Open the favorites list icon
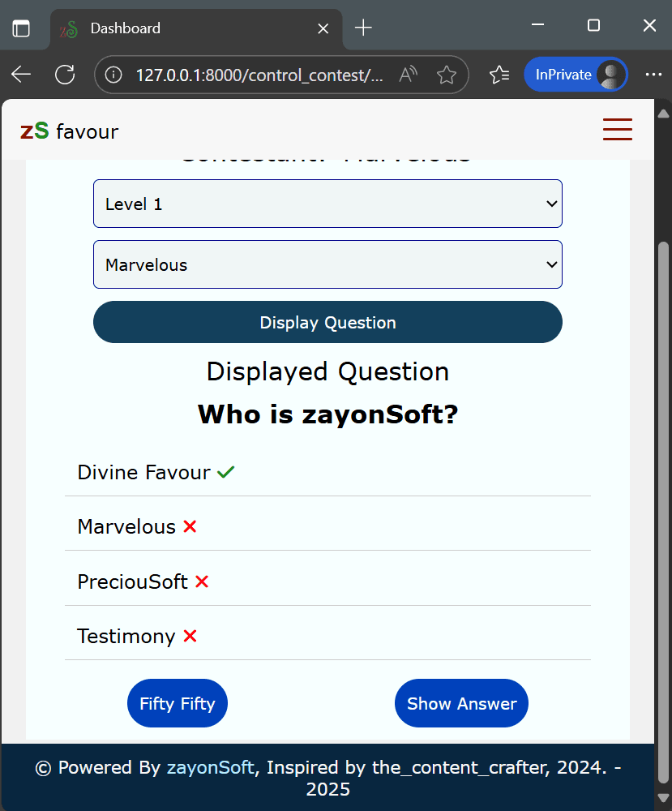The width and height of the screenshot is (672, 811). [499, 75]
